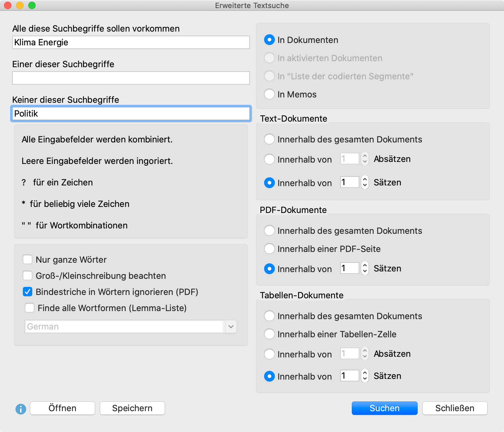
Task: Select PDF-Dokumente 'Innerhalb von Sätzen' radio
Action: (269, 269)
